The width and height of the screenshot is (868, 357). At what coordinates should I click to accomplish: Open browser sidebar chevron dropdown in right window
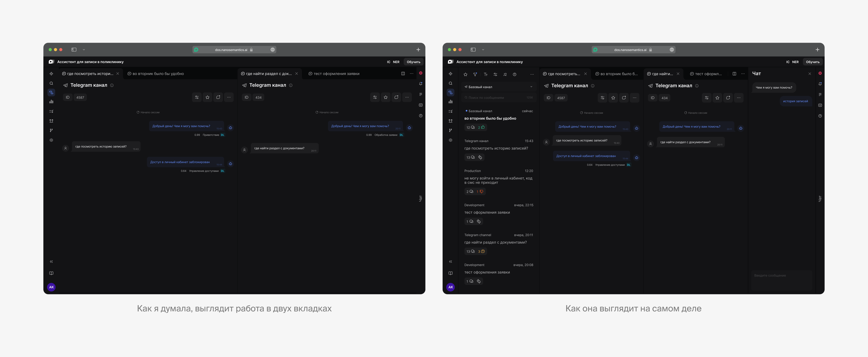click(483, 49)
